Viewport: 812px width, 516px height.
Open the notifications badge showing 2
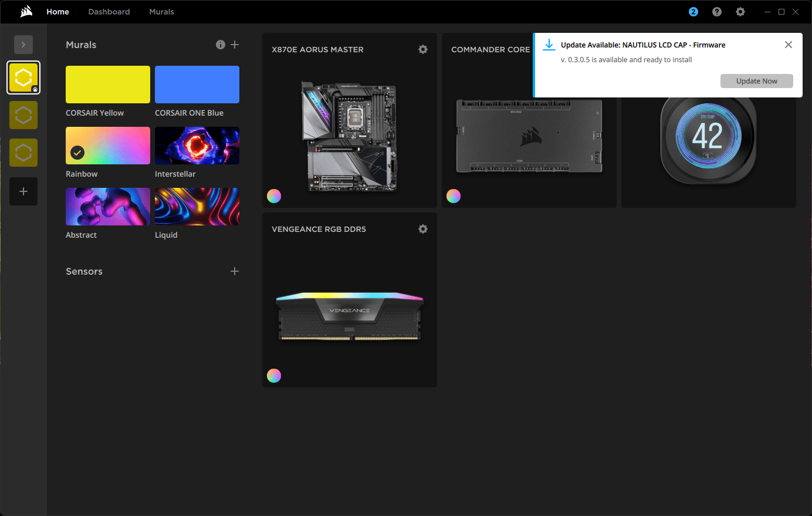click(693, 11)
